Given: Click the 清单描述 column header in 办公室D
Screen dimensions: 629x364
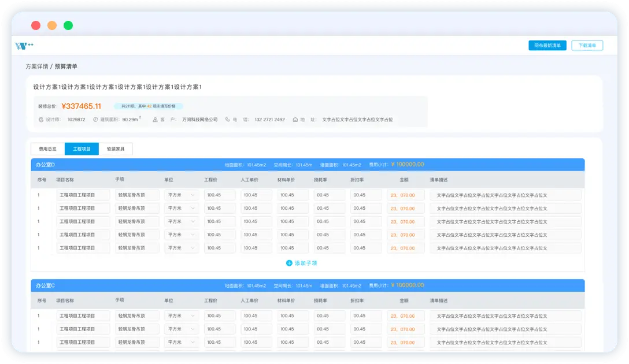Looking at the screenshot, I should click(438, 180).
